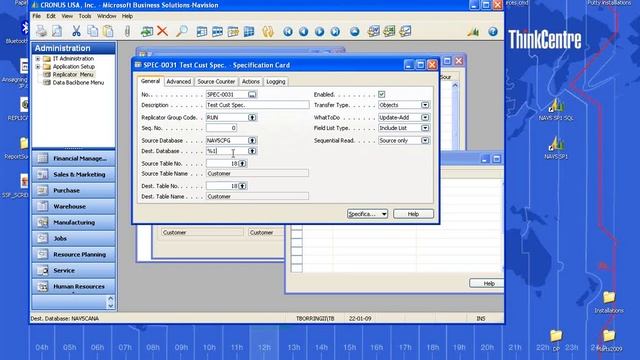Toggle the Enabled checkbox
Viewport: 640px width, 360px height.
click(x=382, y=94)
